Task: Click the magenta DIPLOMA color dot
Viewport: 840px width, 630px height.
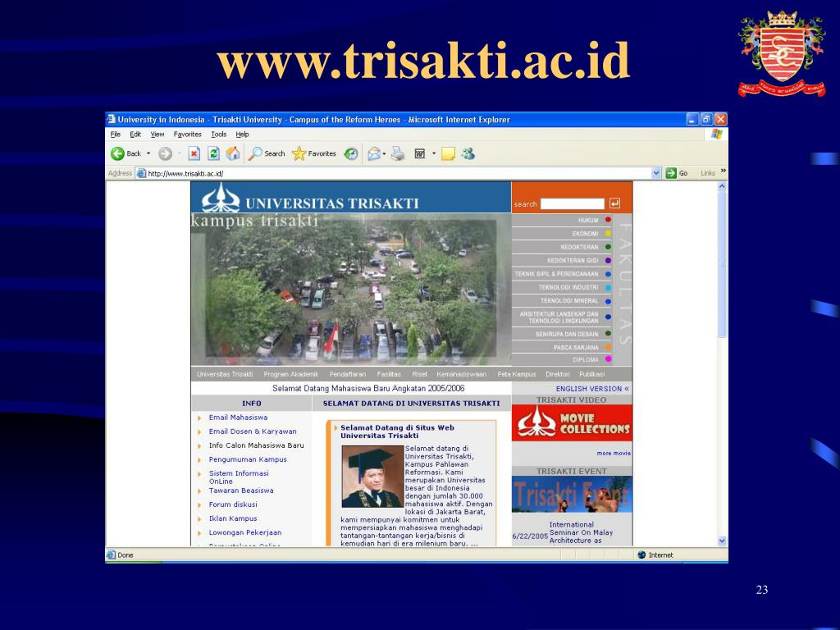Action: 608,359
